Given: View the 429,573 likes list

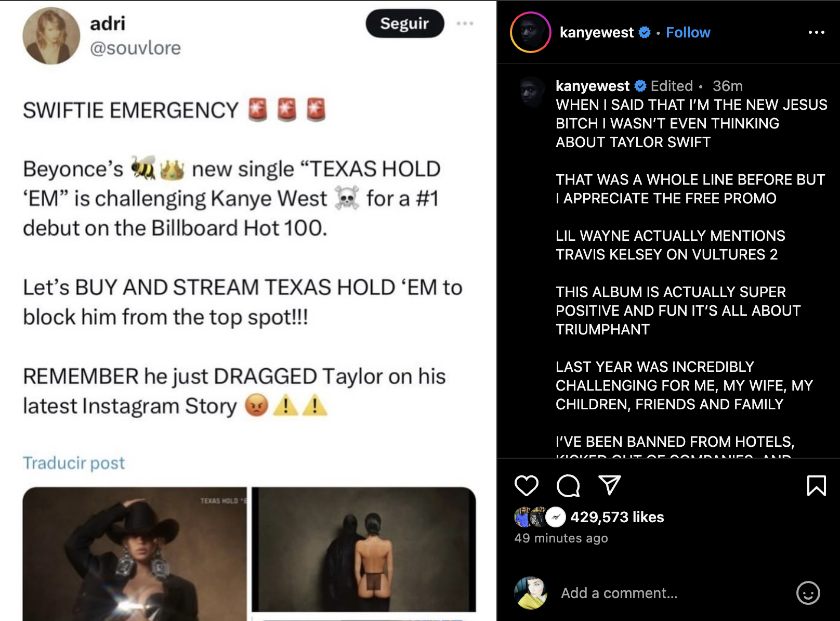Looking at the screenshot, I should (x=617, y=517).
